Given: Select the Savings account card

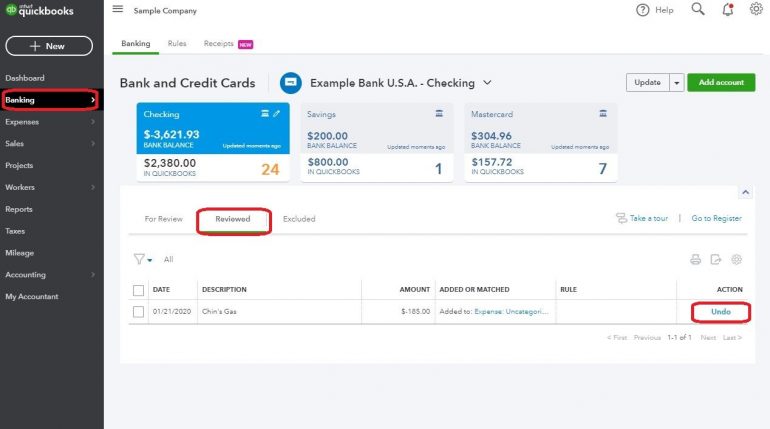Looking at the screenshot, I should pyautogui.click(x=373, y=145).
